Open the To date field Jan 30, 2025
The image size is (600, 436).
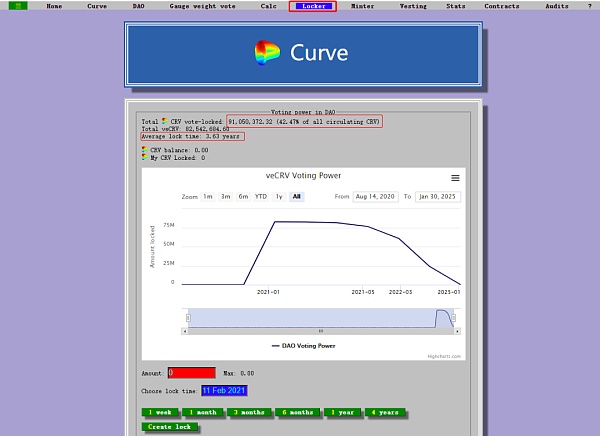pyautogui.click(x=436, y=196)
